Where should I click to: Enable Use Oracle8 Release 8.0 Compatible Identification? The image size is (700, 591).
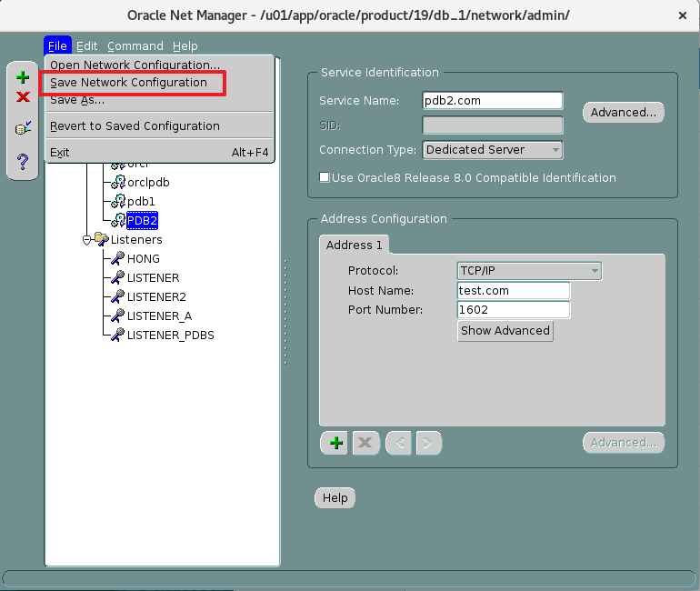pos(325,177)
